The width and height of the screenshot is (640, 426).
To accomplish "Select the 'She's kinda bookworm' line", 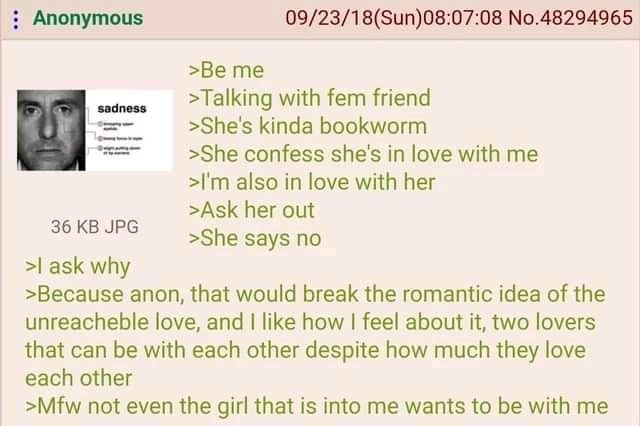I will (x=308, y=126).
